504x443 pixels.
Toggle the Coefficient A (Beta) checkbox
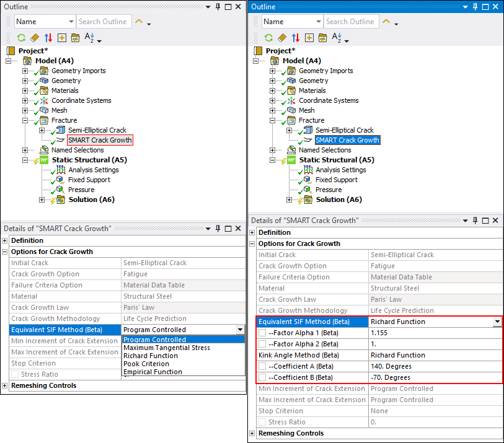point(263,367)
